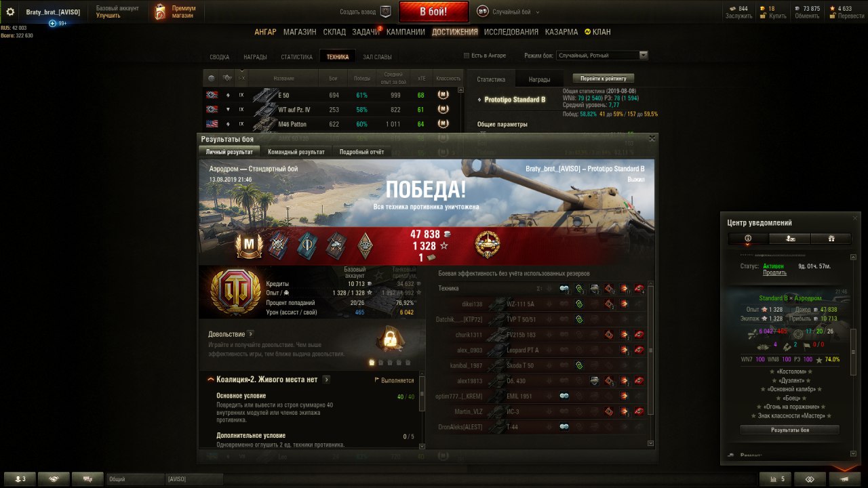Screen dimensions: 868x488
Task: Select the gifts tab icon in notifications
Action: coord(831,239)
